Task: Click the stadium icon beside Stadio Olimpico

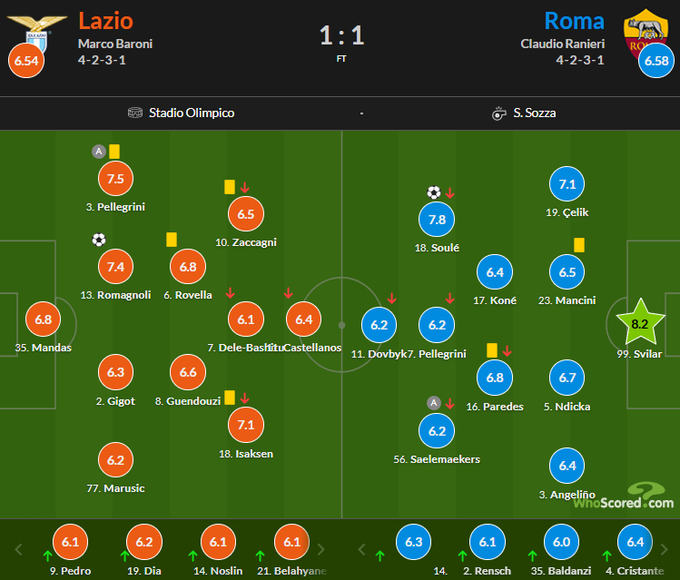Action: [x=136, y=113]
